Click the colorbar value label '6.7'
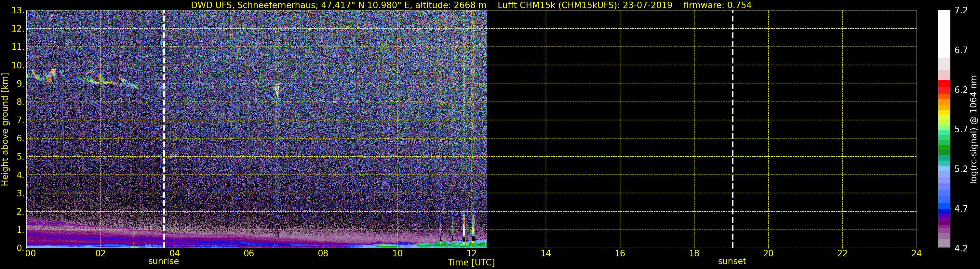980x269 pixels. [x=961, y=50]
